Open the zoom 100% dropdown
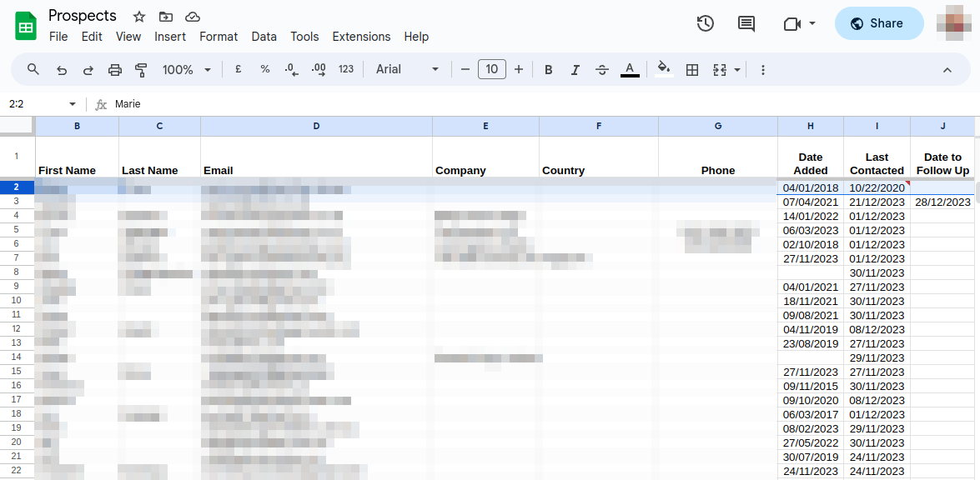This screenshot has height=480, width=980. pos(186,70)
